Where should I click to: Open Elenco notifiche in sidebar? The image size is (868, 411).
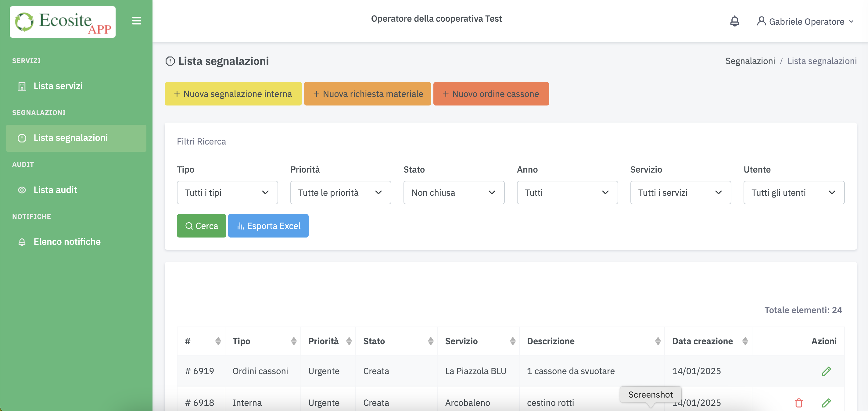click(76, 241)
